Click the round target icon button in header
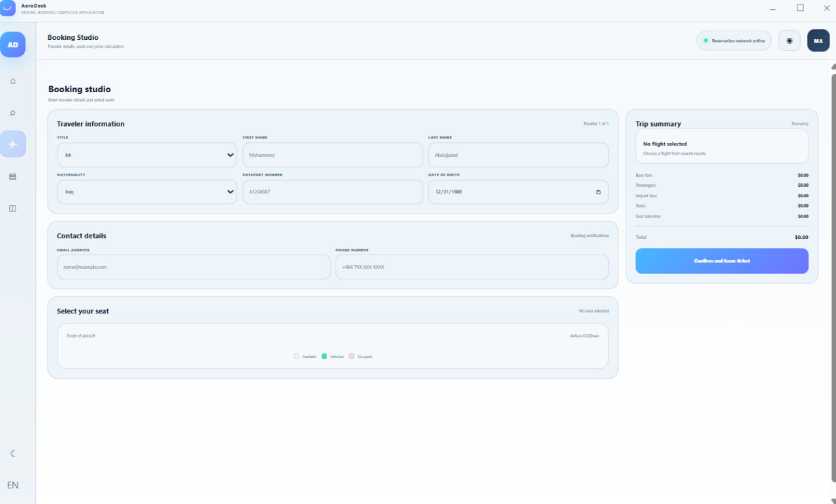The image size is (836, 504). tap(790, 40)
